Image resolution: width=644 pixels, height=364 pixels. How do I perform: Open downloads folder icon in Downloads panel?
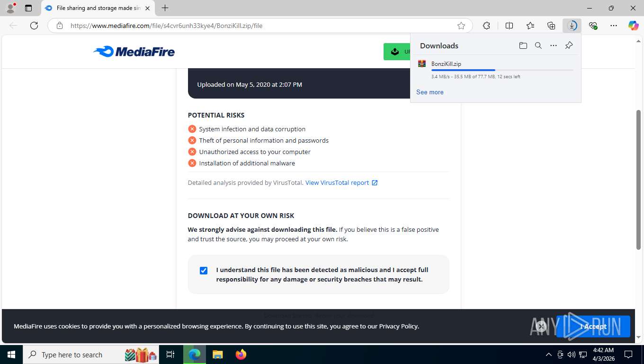click(x=523, y=45)
